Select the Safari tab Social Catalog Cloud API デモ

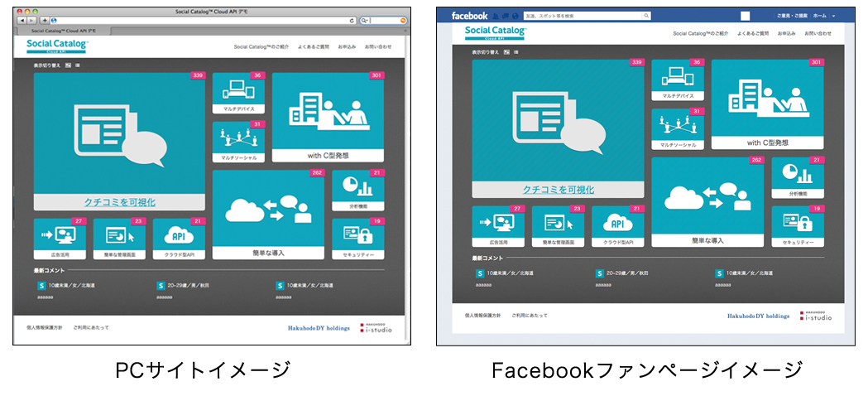(64, 31)
